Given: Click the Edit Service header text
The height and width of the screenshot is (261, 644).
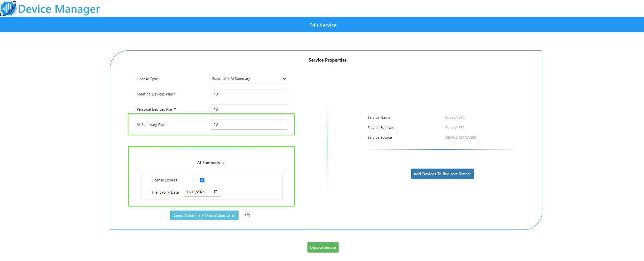Looking at the screenshot, I should point(323,25).
